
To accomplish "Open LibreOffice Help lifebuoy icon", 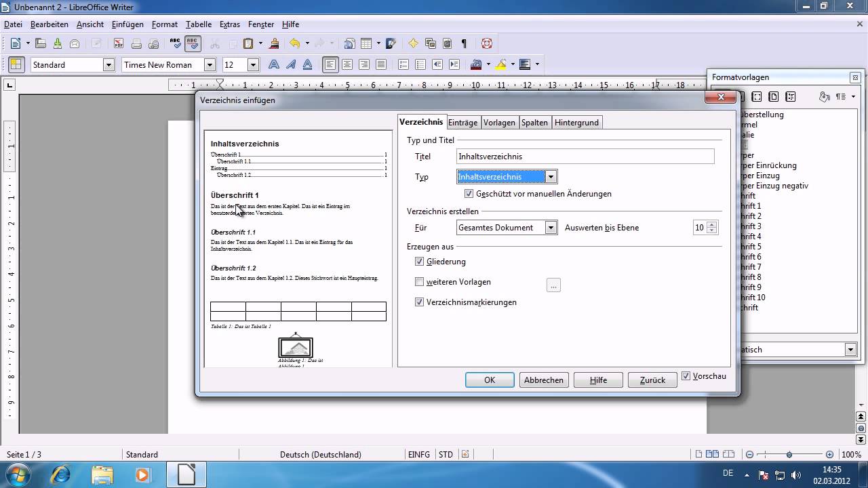I will (x=486, y=43).
